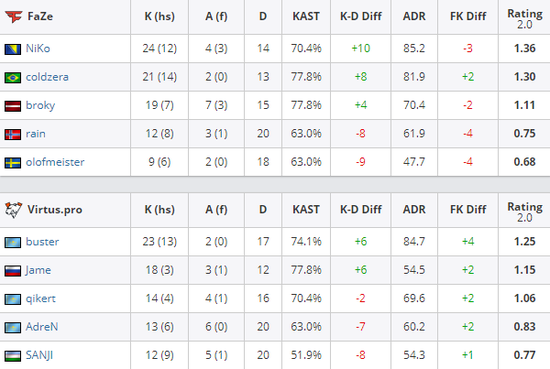Click Jame's Russian flag icon
550x369 pixels.
[13, 271]
